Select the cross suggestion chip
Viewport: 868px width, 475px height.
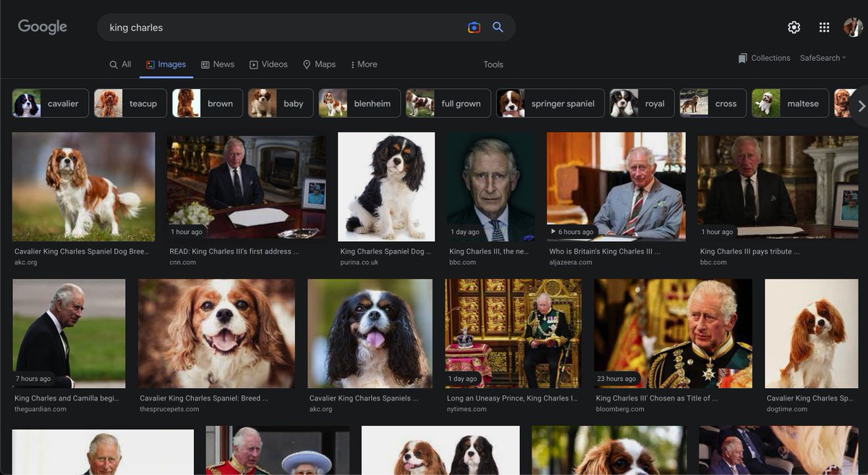(713, 104)
